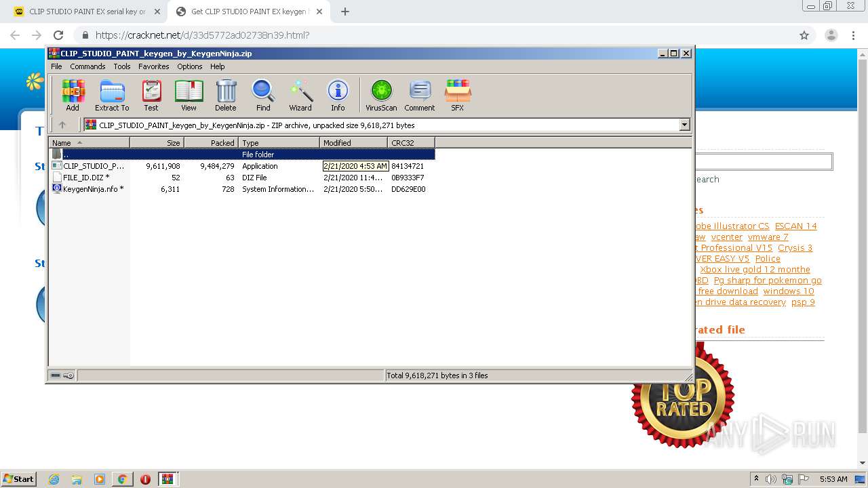Click the page vertical scrollbar down arrow

863,462
